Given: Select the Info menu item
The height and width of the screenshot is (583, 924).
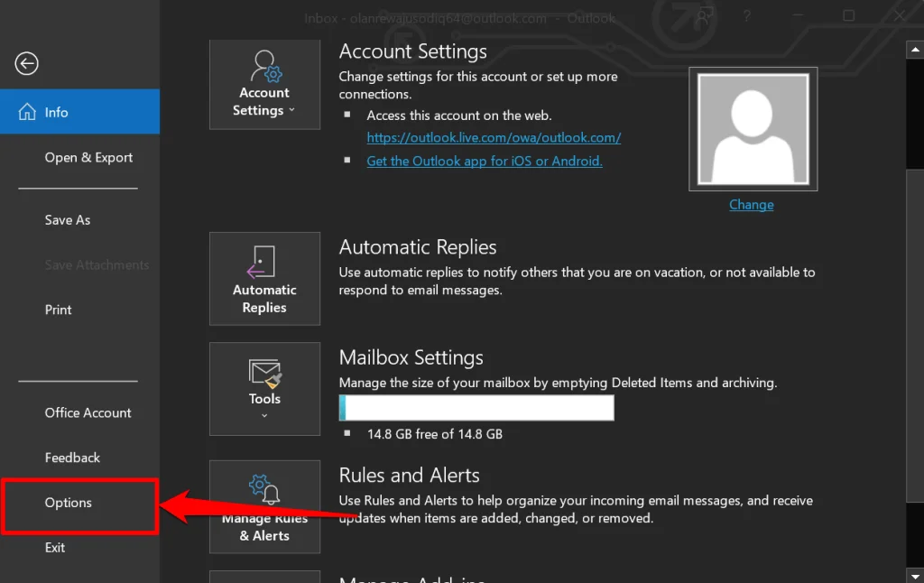Looking at the screenshot, I should pos(79,111).
